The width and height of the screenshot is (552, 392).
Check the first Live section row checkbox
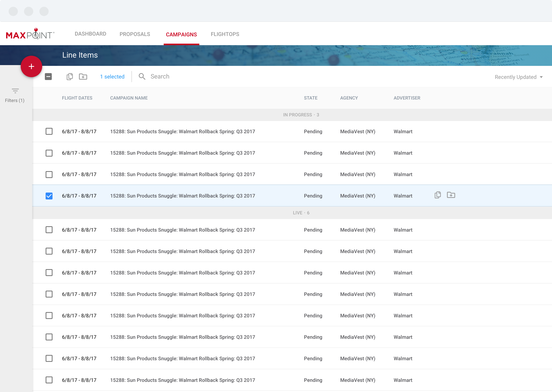pos(49,229)
